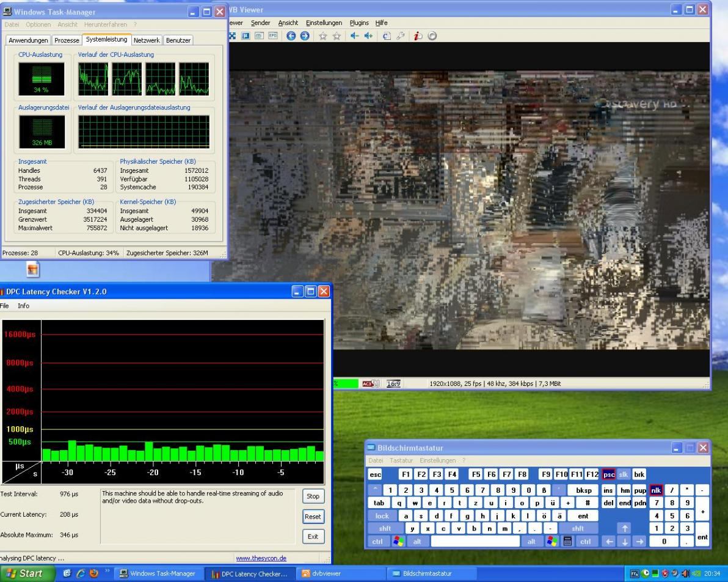Viewport: 728px width, 582px height.
Task: Click the Stop button in DPC Latency Checker
Action: tap(313, 497)
